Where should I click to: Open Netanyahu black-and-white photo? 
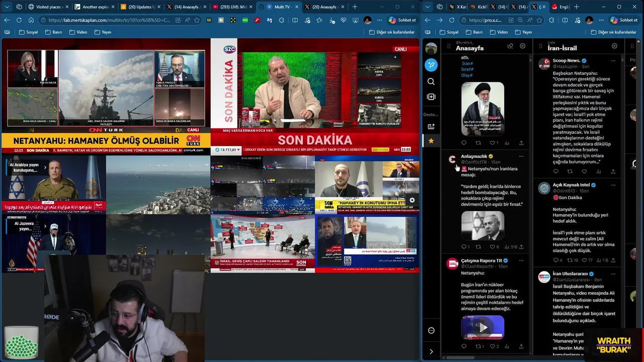click(482, 225)
